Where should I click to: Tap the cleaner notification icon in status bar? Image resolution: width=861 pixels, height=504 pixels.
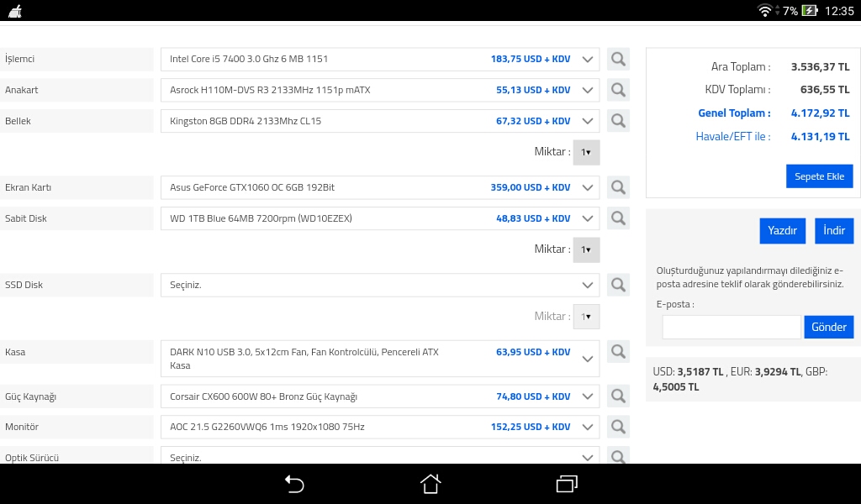coord(15,11)
